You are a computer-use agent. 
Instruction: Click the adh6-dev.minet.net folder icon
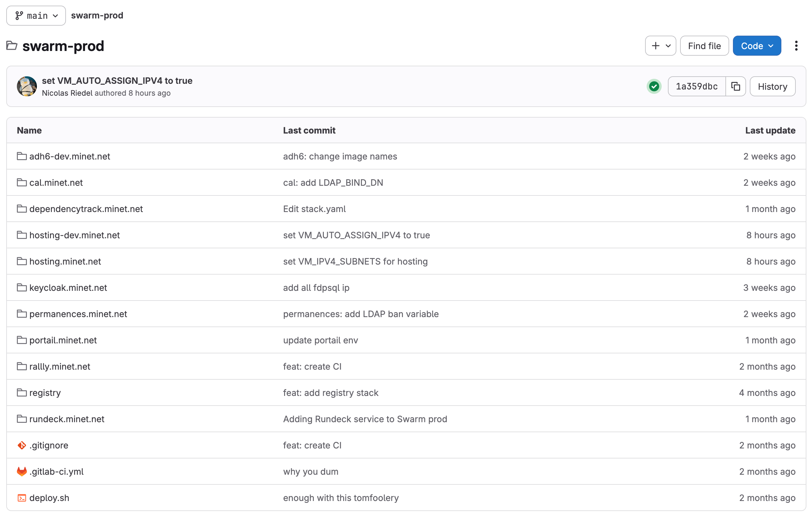tap(22, 156)
